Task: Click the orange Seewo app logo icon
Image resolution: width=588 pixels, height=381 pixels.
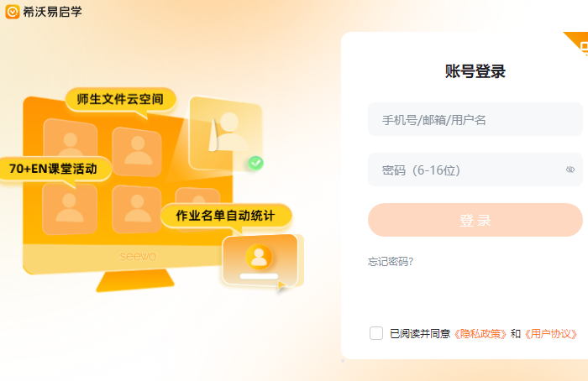Action: (13, 12)
